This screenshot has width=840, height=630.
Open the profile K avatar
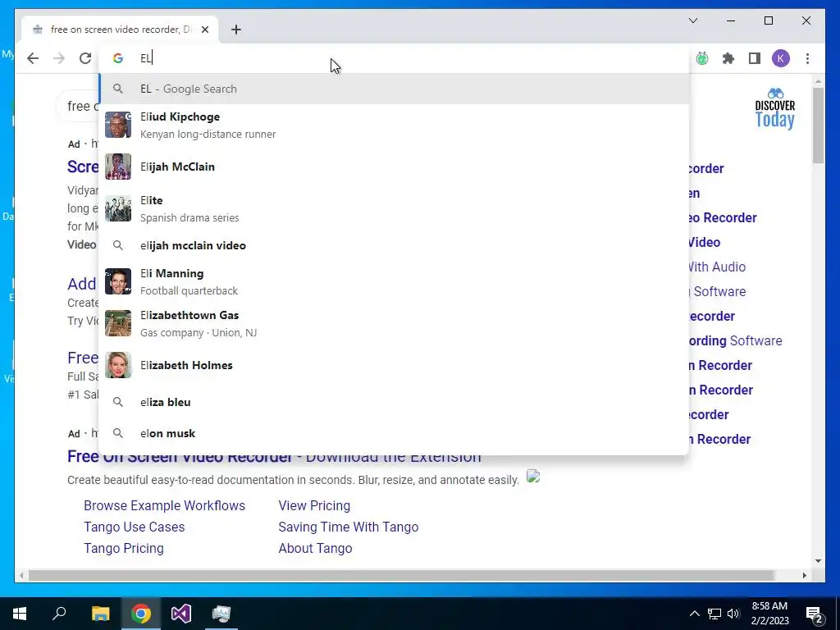coord(781,58)
